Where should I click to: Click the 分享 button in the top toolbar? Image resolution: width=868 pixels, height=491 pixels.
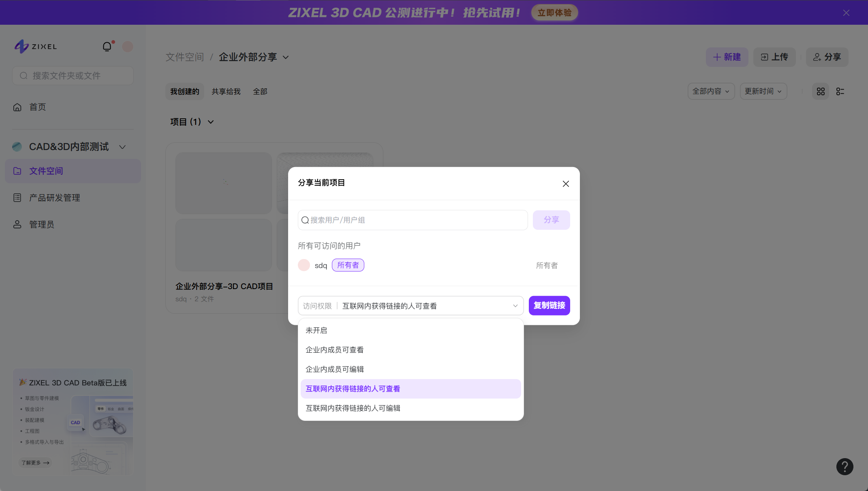[x=827, y=57]
